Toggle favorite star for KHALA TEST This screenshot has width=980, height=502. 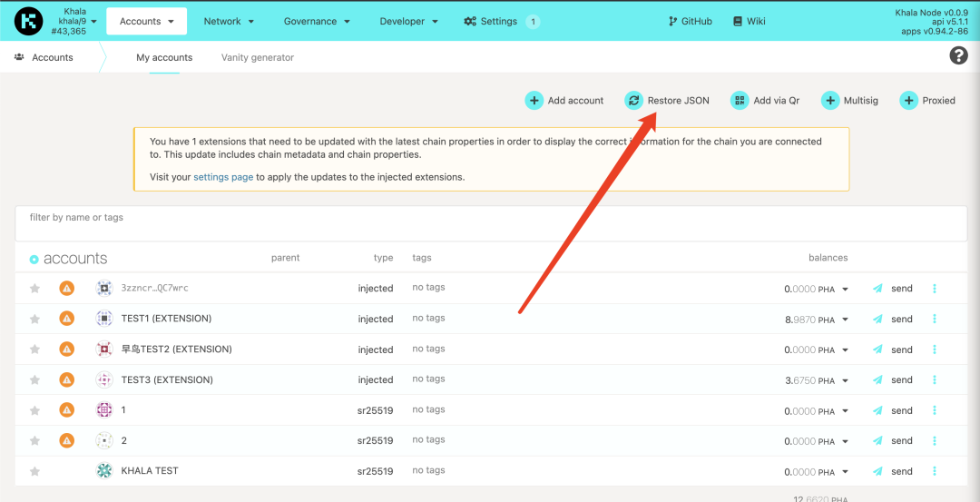[34, 471]
